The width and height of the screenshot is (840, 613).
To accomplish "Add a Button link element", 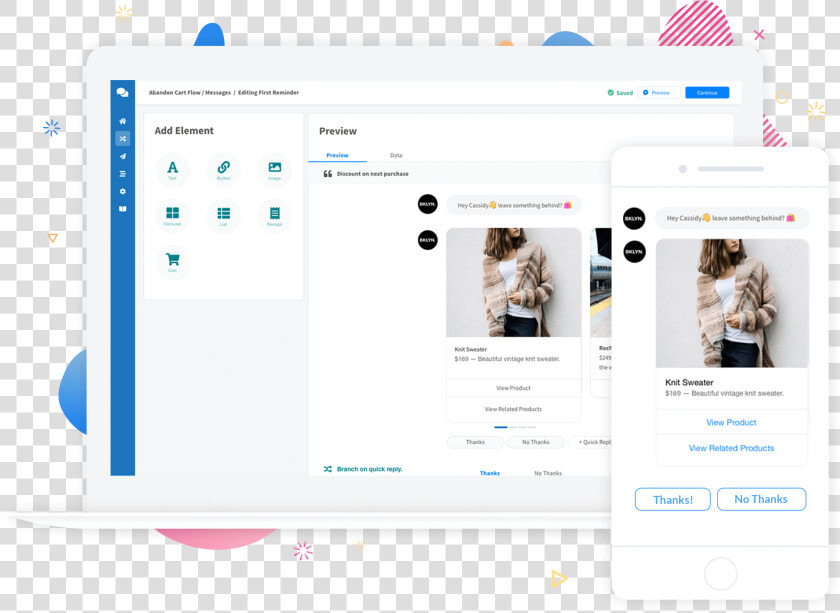I will 223,169.
